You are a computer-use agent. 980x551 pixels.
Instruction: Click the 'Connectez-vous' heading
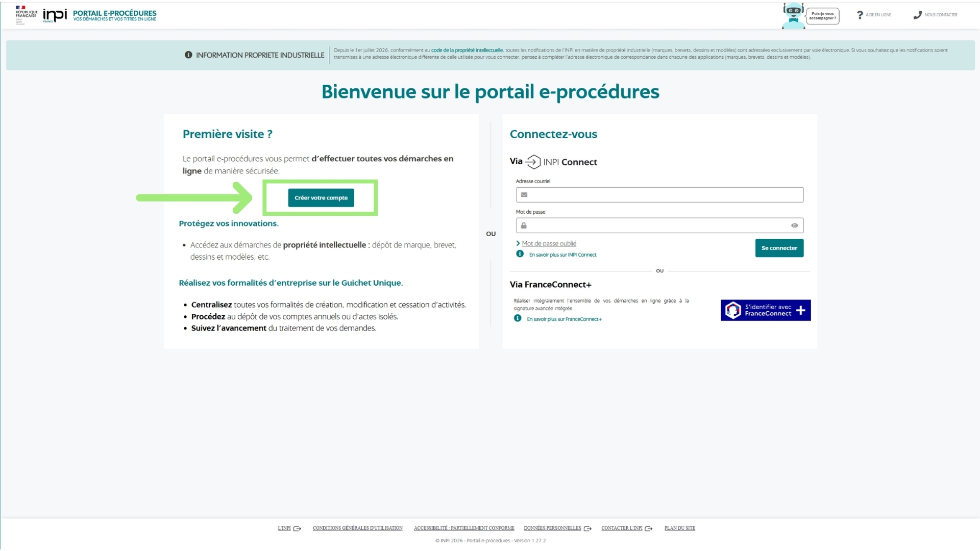[x=553, y=134]
